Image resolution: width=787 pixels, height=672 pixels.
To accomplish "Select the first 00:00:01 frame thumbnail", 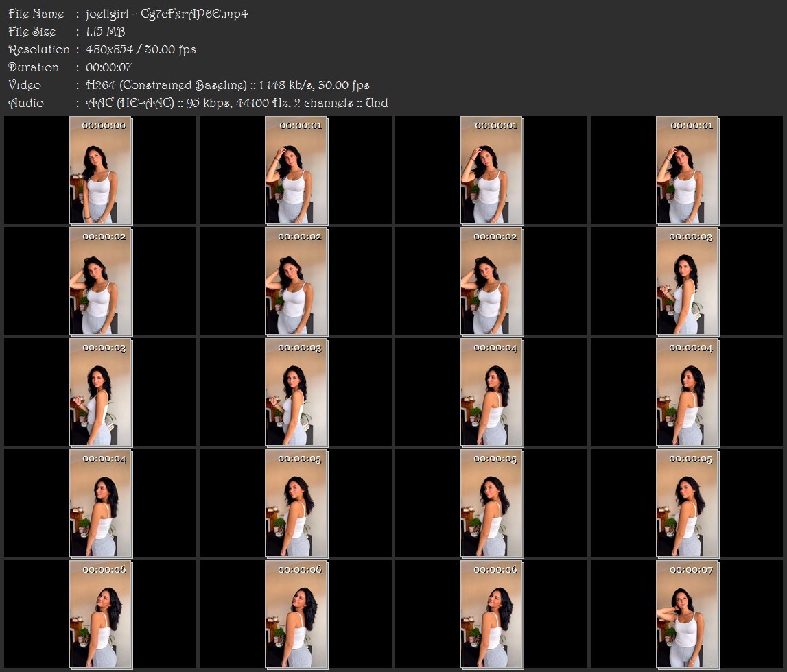I will coord(296,170).
